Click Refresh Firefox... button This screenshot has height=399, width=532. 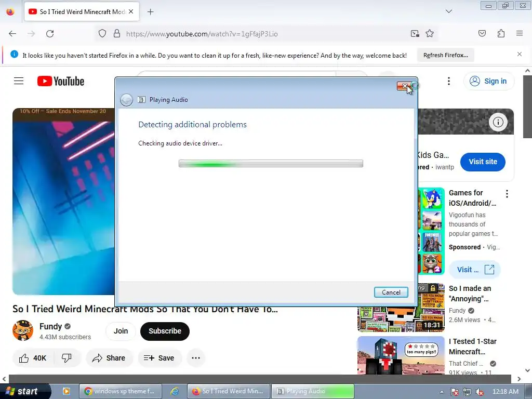point(445,55)
